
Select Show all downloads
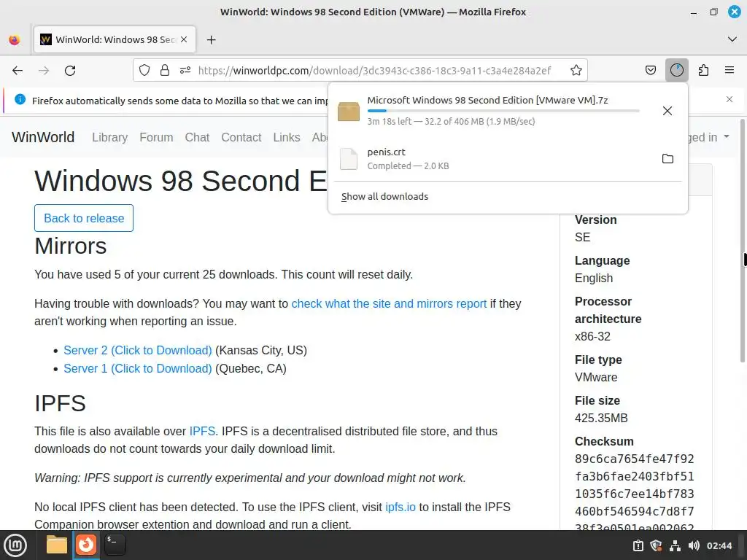pos(385,197)
